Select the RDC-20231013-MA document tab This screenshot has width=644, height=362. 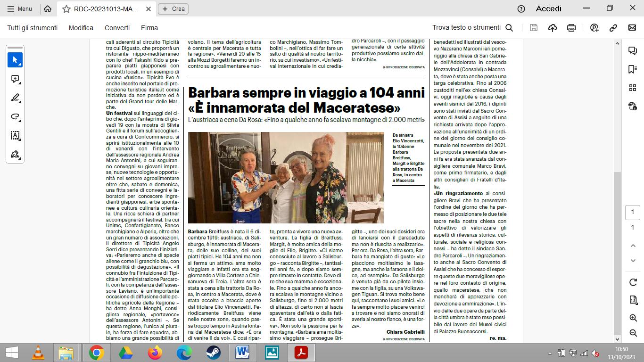pos(106,9)
